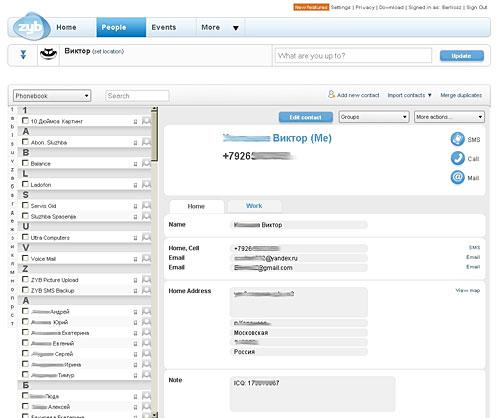Open the Events menu item
Viewport: 500px width, 418px height.
pyautogui.click(x=164, y=27)
